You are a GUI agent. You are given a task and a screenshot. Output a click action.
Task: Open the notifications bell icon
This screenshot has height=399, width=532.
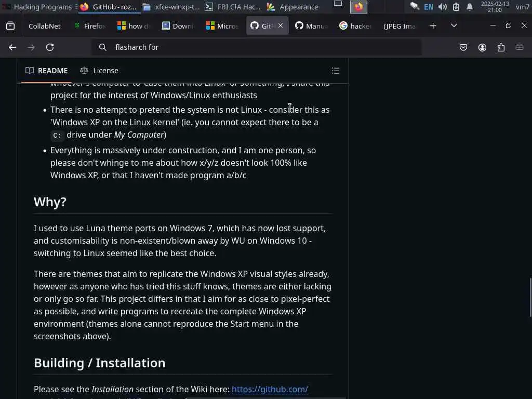[470, 7]
